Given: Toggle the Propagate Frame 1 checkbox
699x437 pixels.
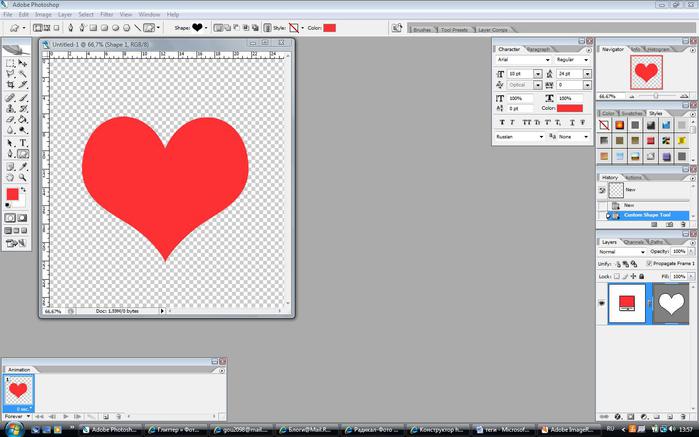Looking at the screenshot, I should (651, 264).
